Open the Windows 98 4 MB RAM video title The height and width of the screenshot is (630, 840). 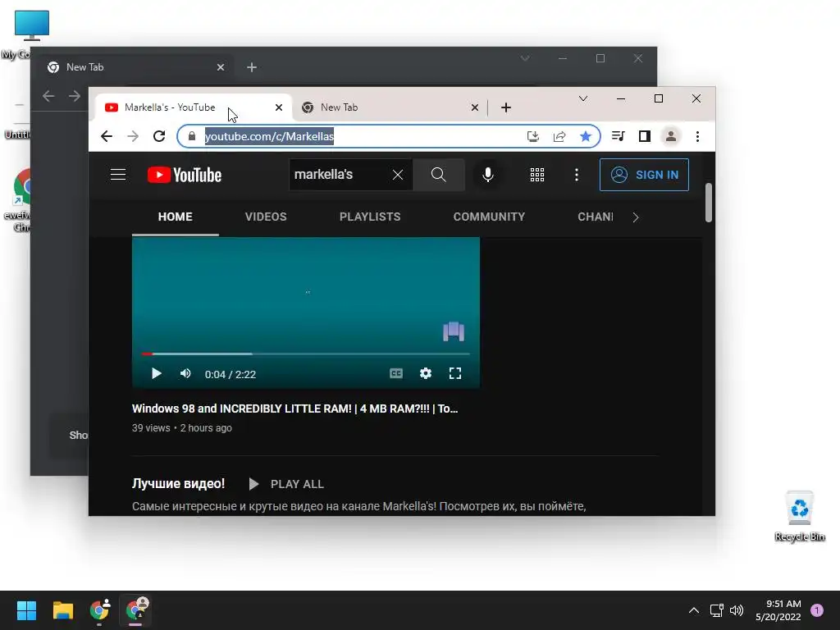294,409
